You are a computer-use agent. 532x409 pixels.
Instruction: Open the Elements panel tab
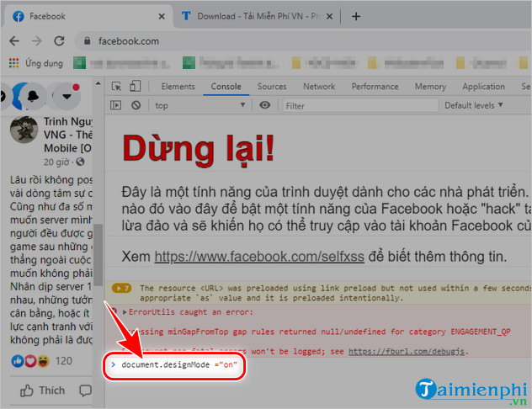coord(178,87)
